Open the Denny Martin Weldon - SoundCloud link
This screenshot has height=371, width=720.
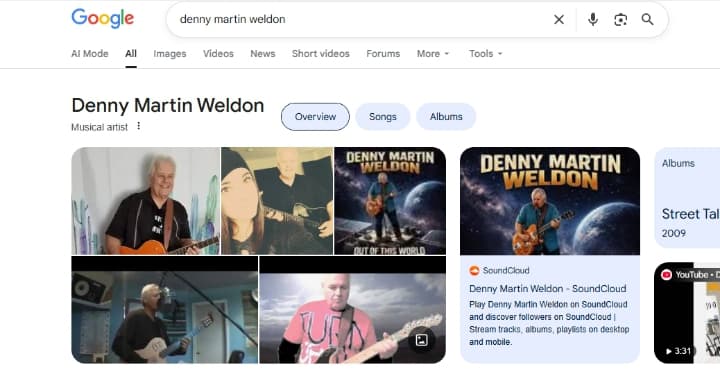click(x=547, y=289)
